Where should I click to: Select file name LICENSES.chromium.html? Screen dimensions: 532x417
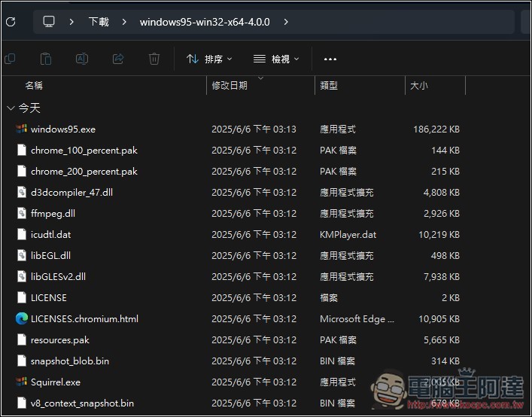[84, 319]
